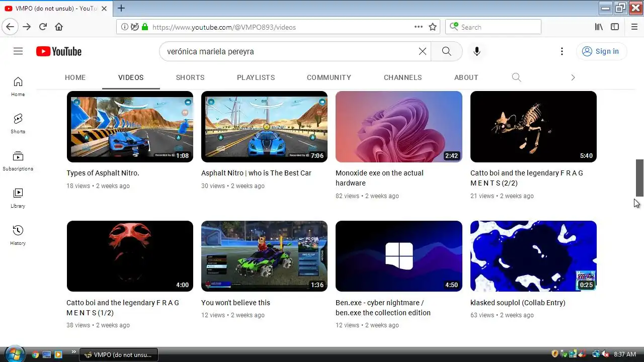Viewport: 644px width, 362px height.
Task: Open the You won't believe this thumbnail
Action: click(x=264, y=256)
